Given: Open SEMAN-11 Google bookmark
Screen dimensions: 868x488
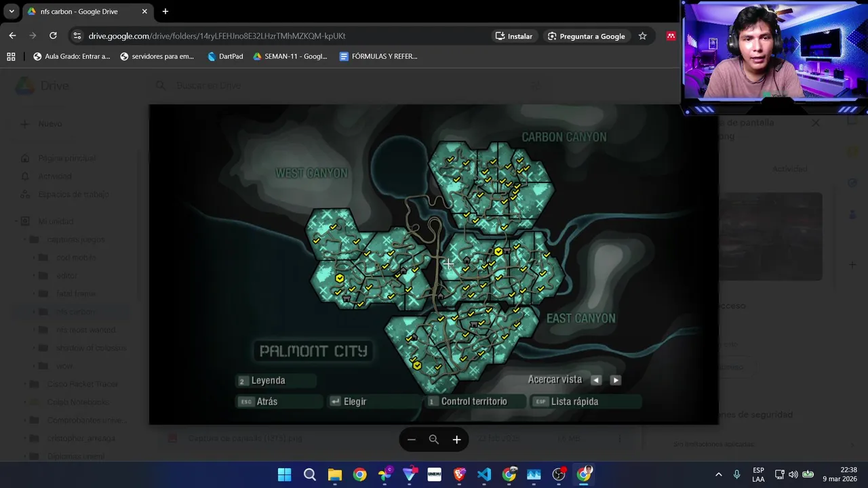Looking at the screenshot, I should point(290,56).
